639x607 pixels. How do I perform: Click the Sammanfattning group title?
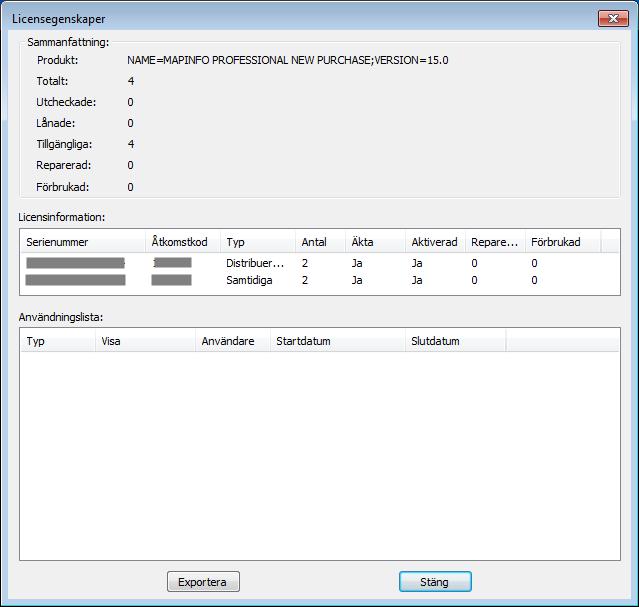click(x=68, y=42)
